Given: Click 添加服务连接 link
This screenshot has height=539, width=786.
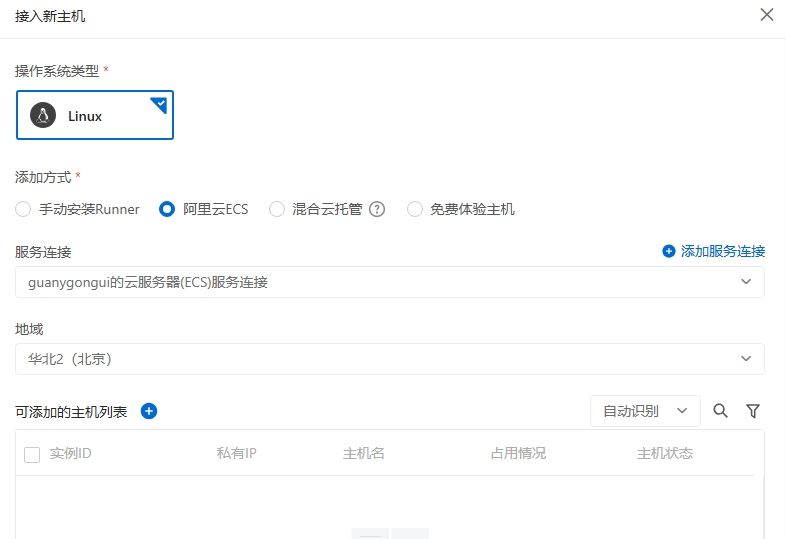Looking at the screenshot, I should tap(722, 251).
